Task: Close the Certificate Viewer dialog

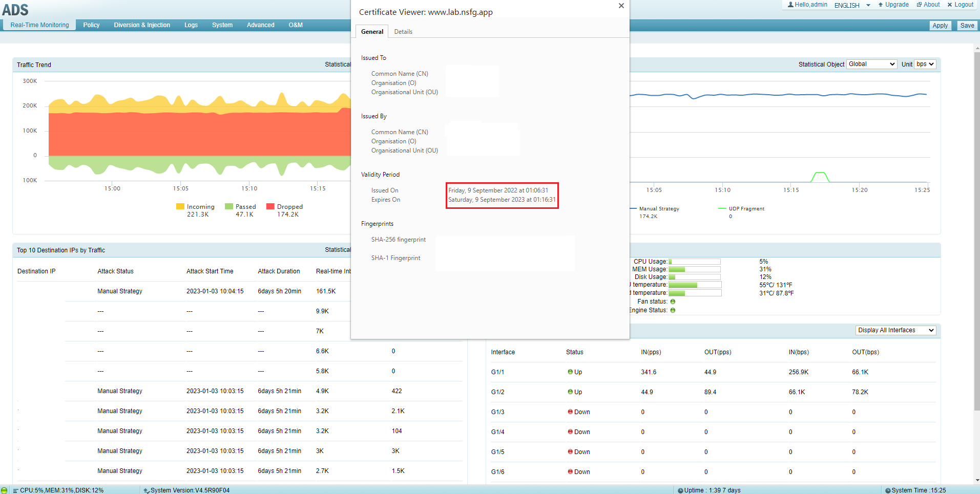Action: [x=621, y=6]
